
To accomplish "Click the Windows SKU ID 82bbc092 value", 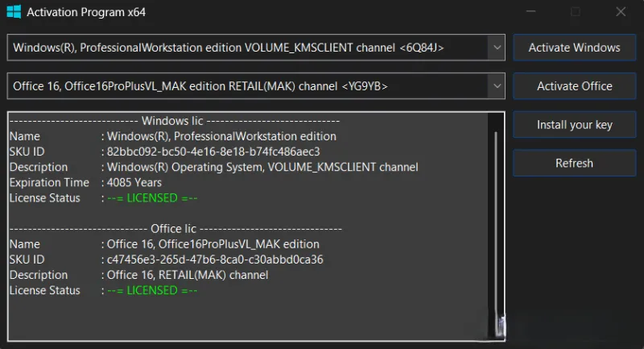I will pos(213,152).
